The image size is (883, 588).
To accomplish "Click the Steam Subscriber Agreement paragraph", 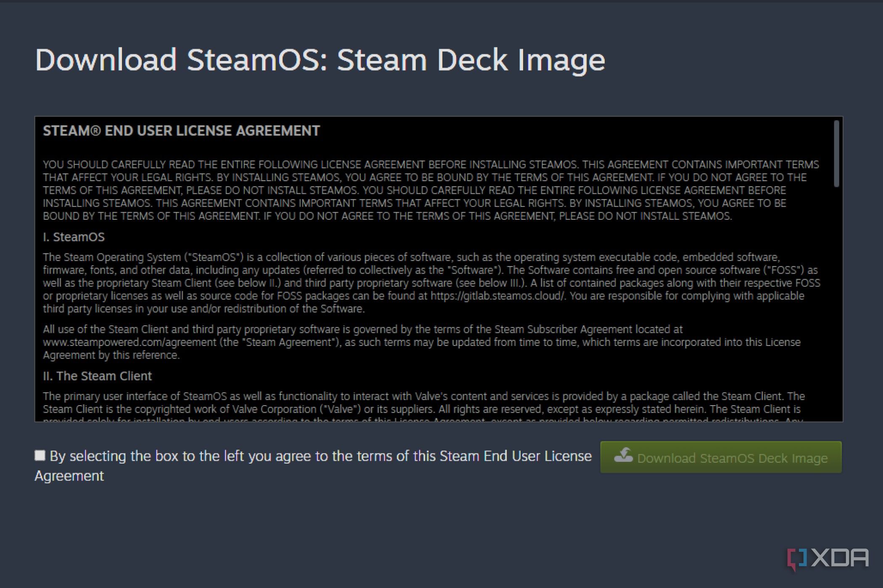I will pyautogui.click(x=420, y=342).
